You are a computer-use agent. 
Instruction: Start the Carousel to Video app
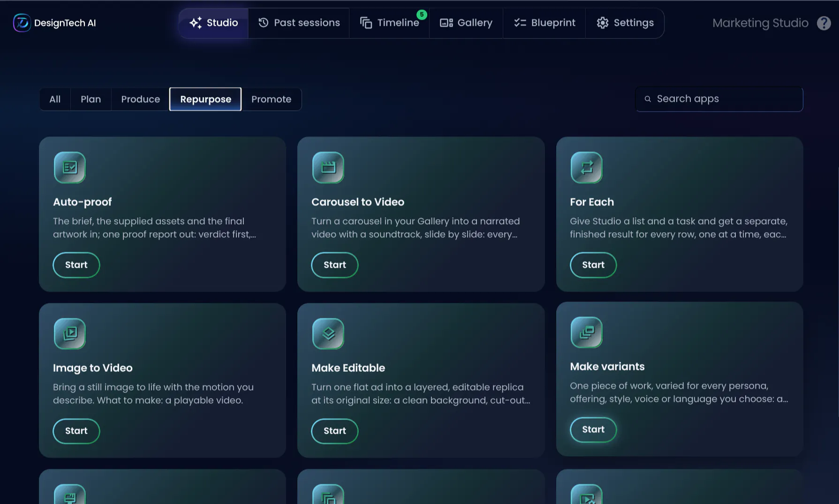tap(334, 265)
